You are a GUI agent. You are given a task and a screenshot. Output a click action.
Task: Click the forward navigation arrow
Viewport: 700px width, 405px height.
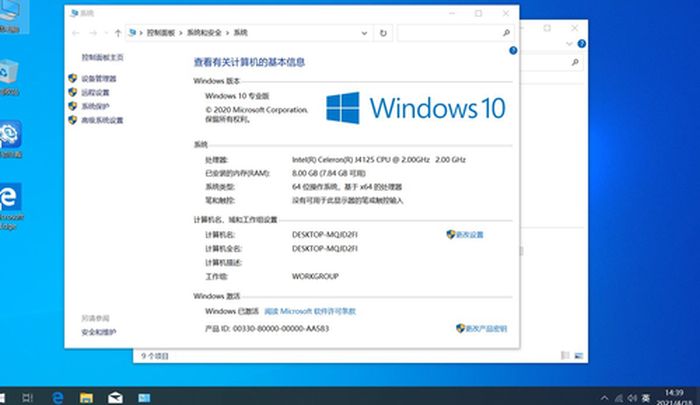pyautogui.click(x=93, y=33)
